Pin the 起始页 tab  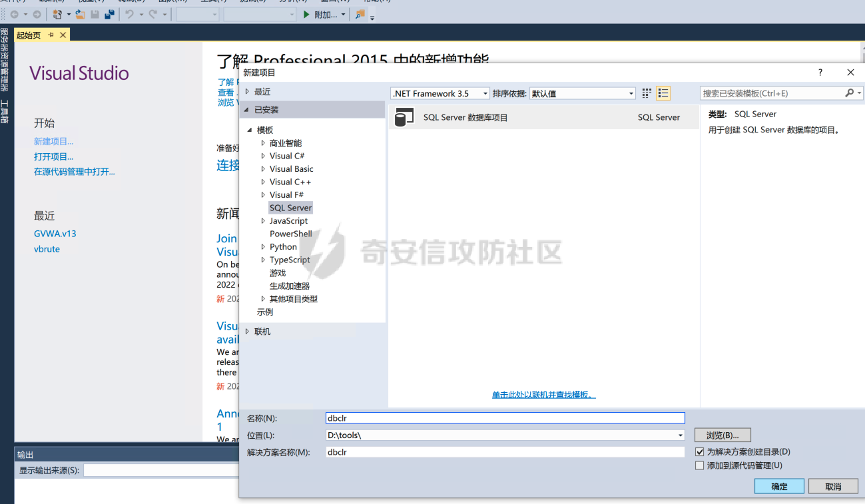pyautogui.click(x=51, y=35)
